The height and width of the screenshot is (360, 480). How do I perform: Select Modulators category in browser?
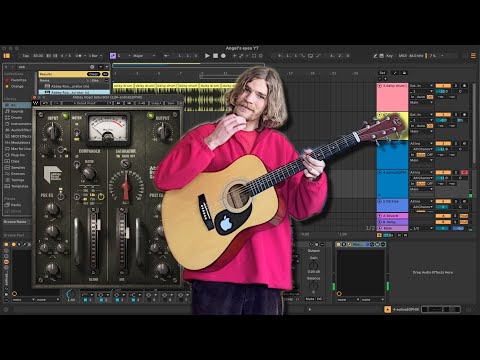coord(18,143)
